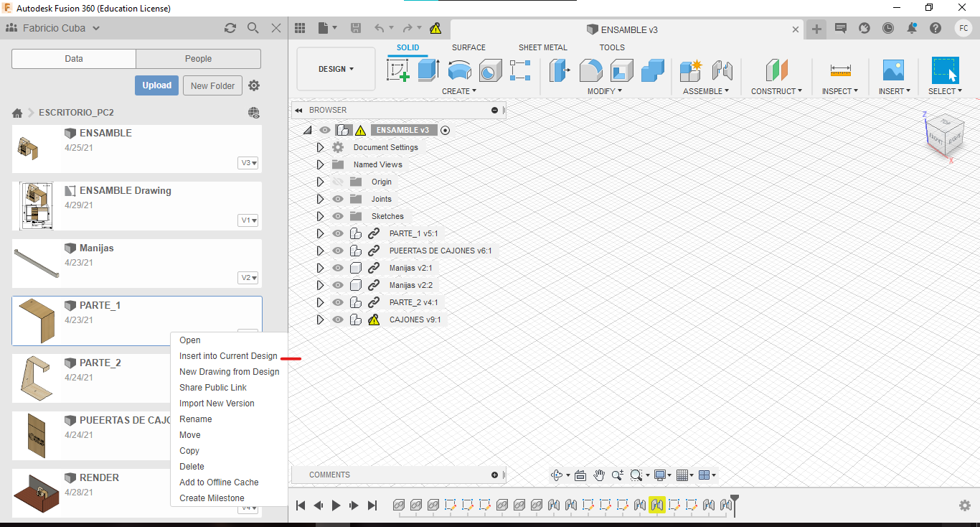Select the Fillet tool icon
The image size is (980, 527).
point(590,70)
